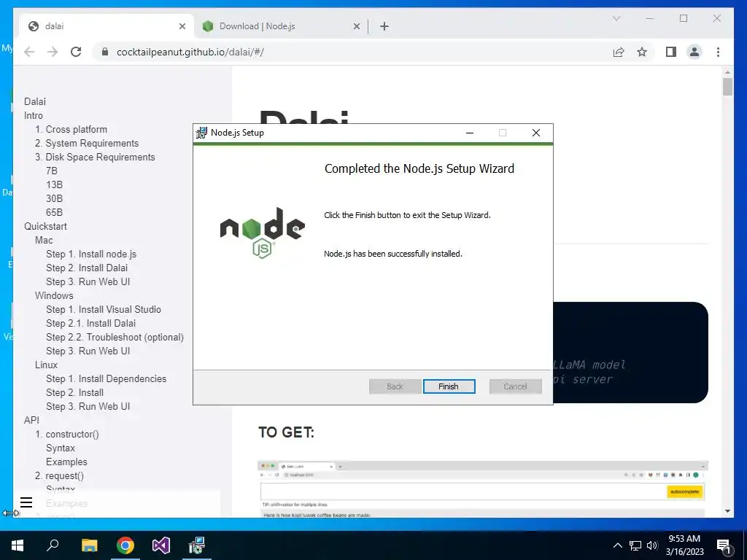Go forward in Chrome navigation
This screenshot has height=560, width=747.
(x=53, y=52)
